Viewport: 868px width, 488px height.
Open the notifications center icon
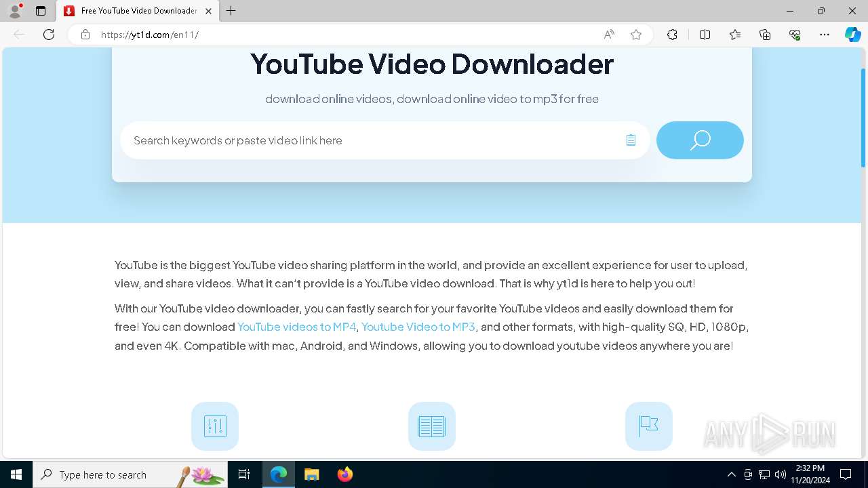tap(846, 474)
